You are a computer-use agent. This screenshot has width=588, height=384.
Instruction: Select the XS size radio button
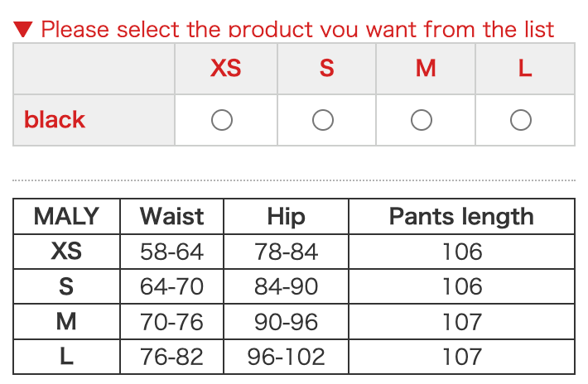pos(222,120)
